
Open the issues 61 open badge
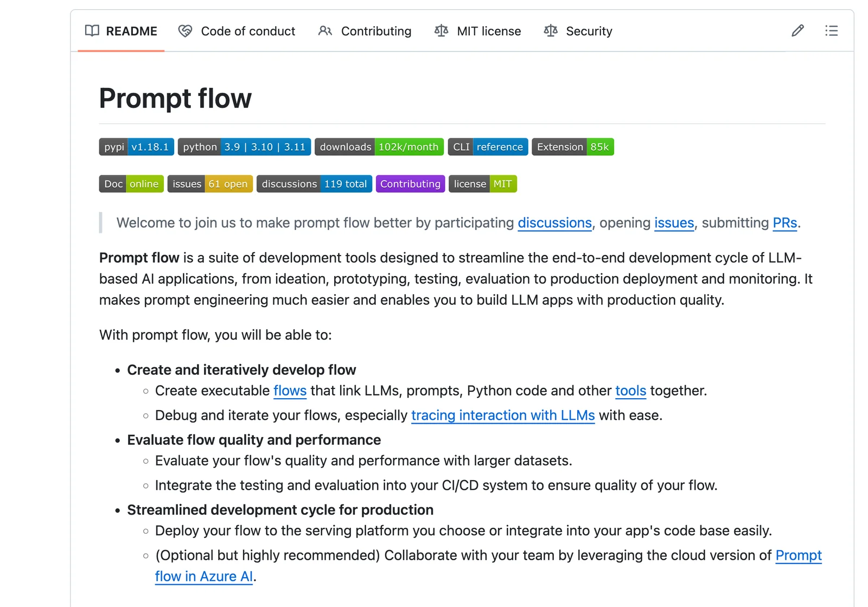(210, 184)
